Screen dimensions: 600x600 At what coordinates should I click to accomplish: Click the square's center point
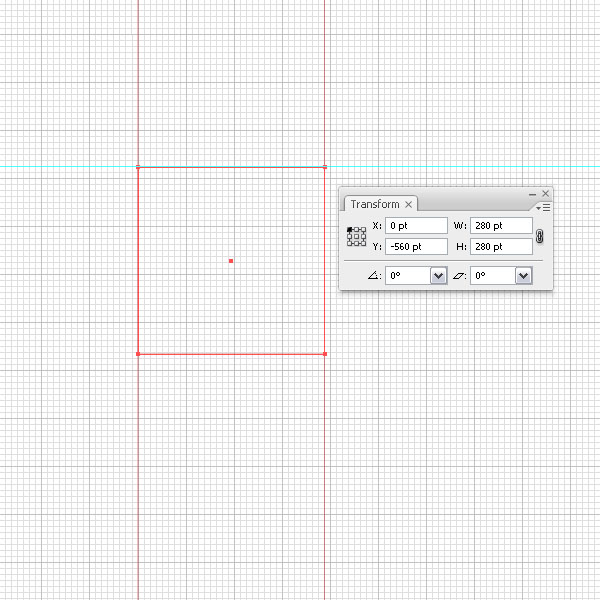coord(231,261)
